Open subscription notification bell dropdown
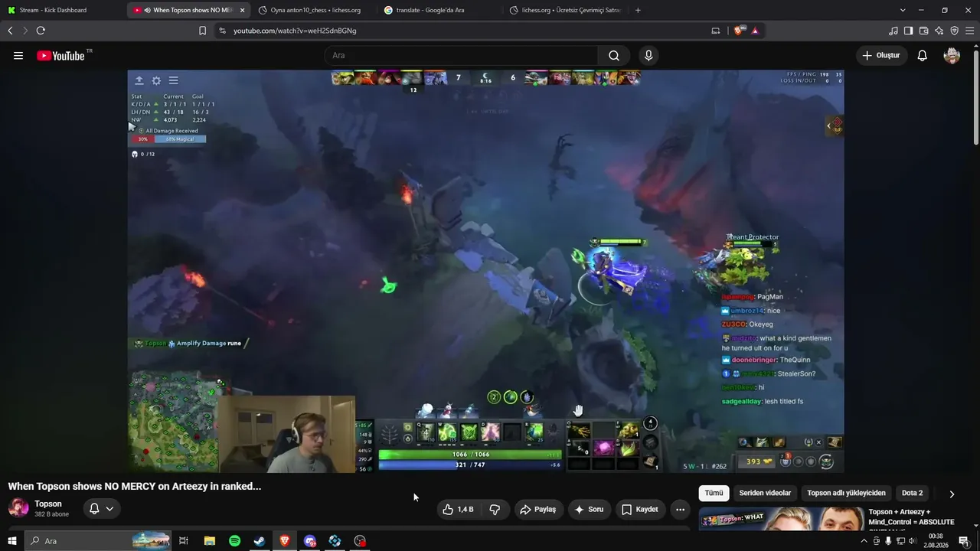 tap(101, 509)
